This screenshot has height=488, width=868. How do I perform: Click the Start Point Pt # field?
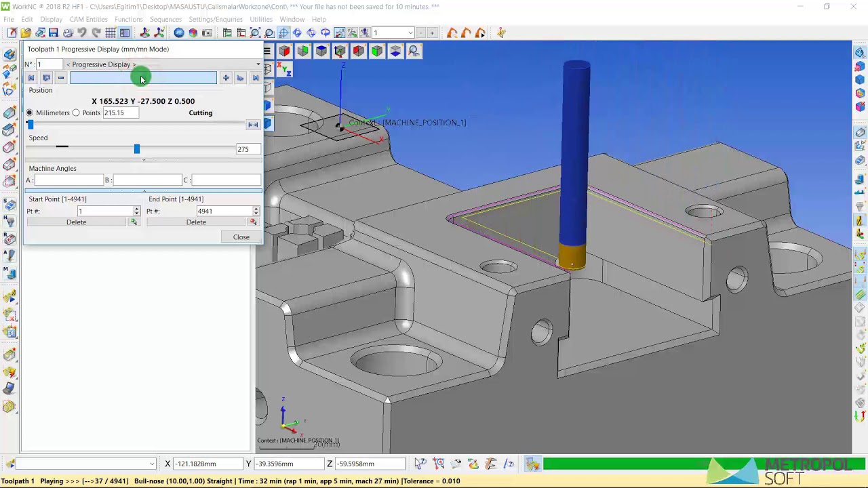pyautogui.click(x=105, y=211)
